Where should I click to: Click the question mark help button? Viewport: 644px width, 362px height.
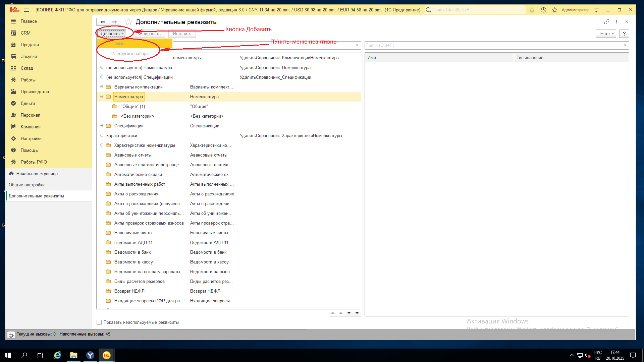[x=624, y=34]
